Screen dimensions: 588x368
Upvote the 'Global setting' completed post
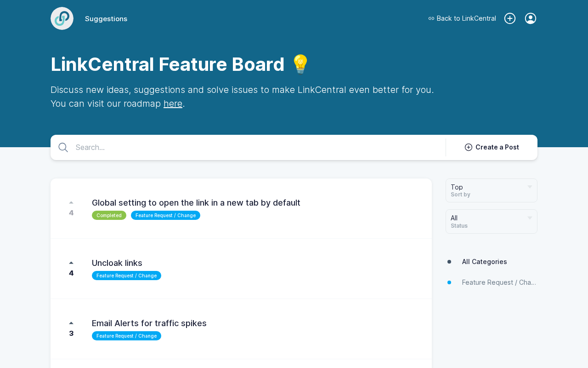[x=71, y=202]
